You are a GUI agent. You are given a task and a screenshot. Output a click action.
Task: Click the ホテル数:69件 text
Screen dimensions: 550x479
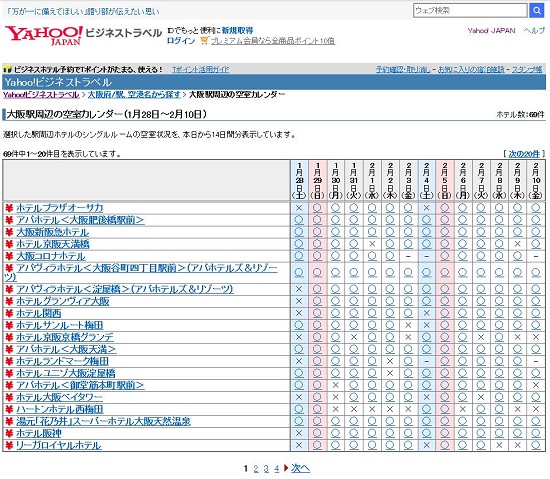521,114
